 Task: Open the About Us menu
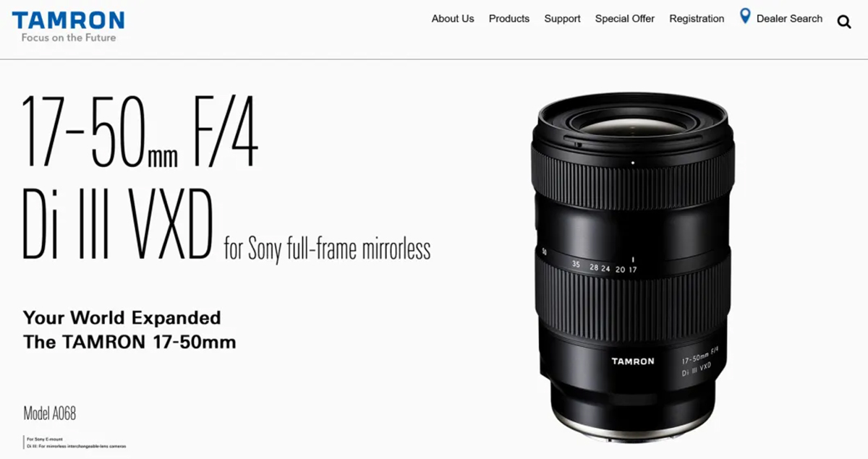(x=453, y=19)
